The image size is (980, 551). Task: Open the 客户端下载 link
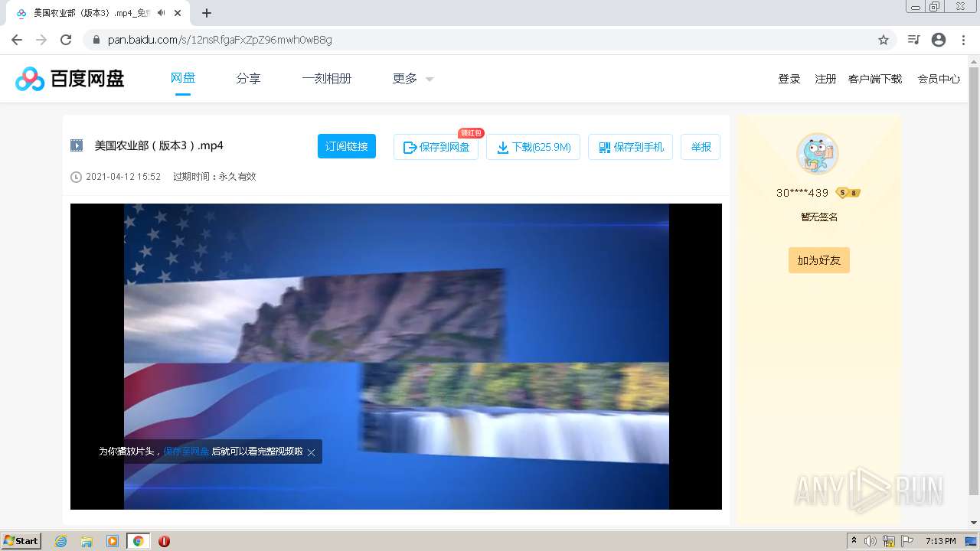point(875,79)
